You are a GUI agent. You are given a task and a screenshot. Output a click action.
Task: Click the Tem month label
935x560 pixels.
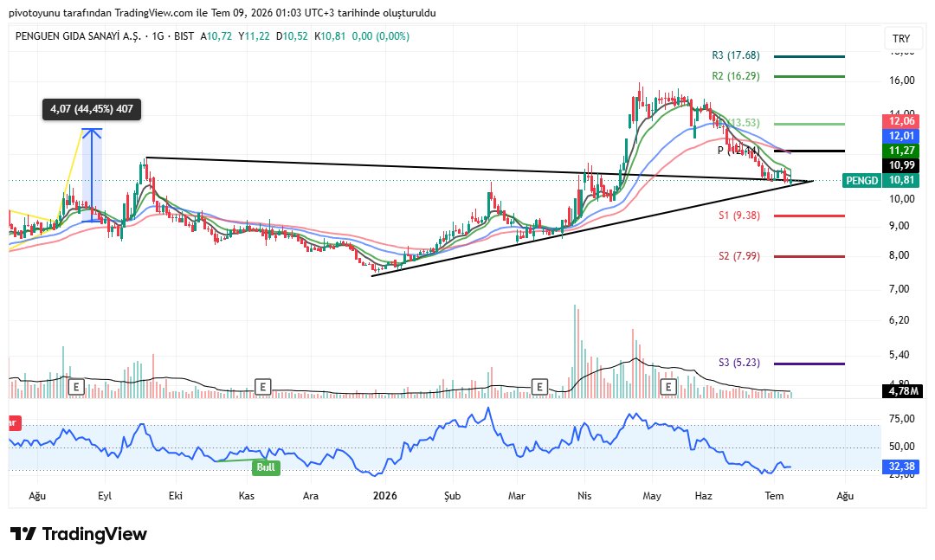pyautogui.click(x=774, y=496)
